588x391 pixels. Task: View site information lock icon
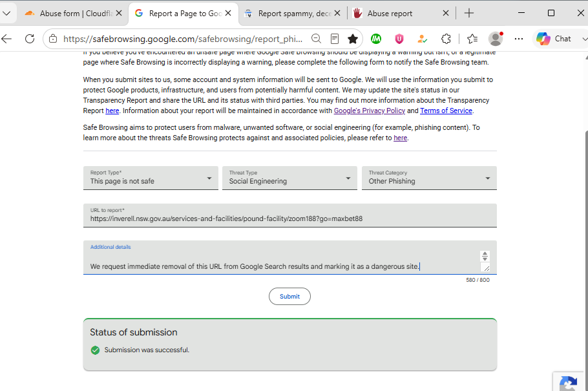[53, 39]
